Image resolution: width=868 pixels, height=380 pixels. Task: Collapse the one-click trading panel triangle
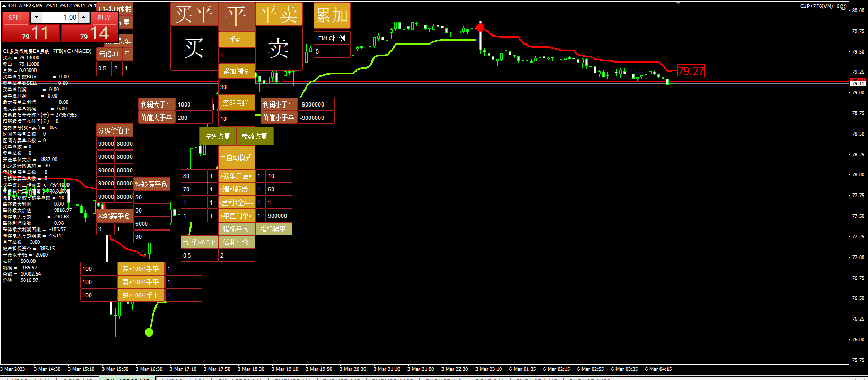pyautogui.click(x=4, y=5)
